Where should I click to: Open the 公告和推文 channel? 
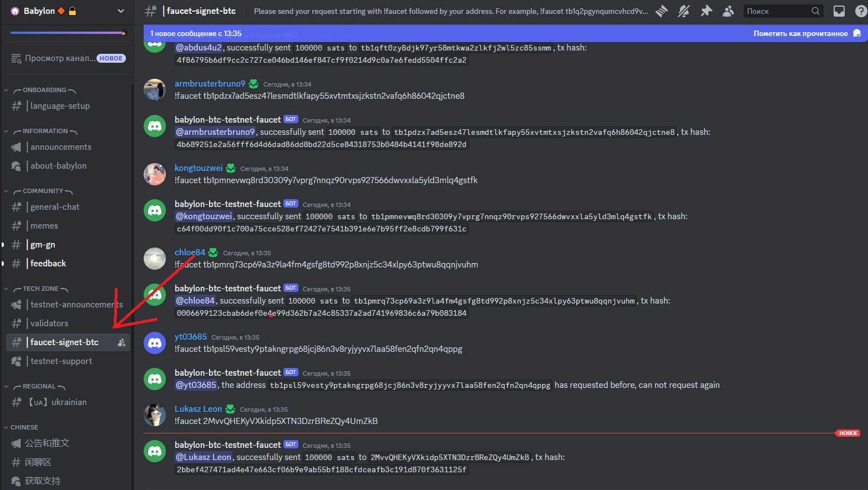tap(68, 443)
